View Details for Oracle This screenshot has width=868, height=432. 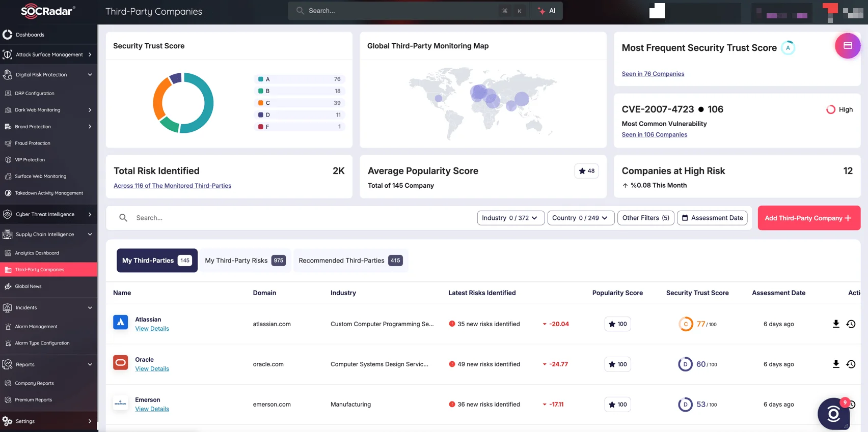click(x=152, y=369)
